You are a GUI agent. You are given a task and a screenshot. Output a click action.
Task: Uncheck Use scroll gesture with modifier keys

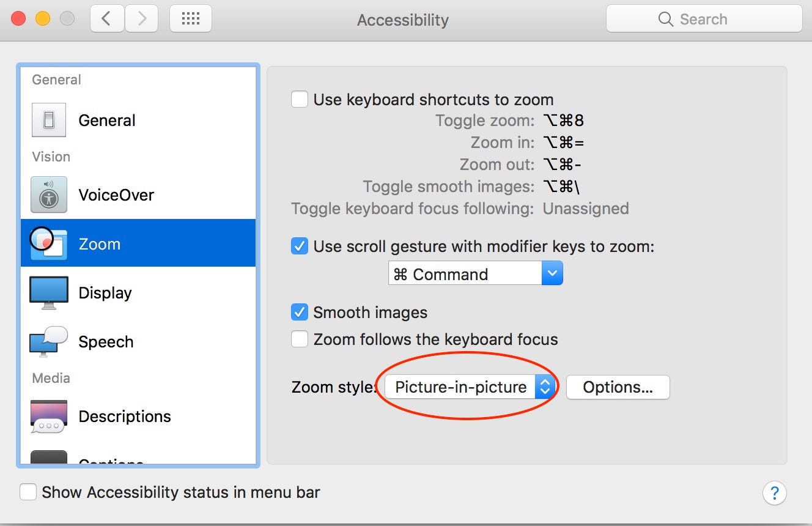point(300,246)
